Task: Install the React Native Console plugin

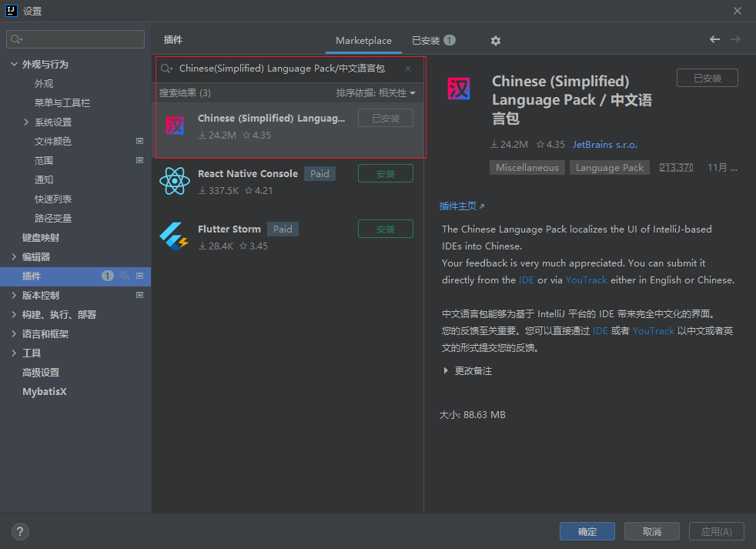Action: 385,174
